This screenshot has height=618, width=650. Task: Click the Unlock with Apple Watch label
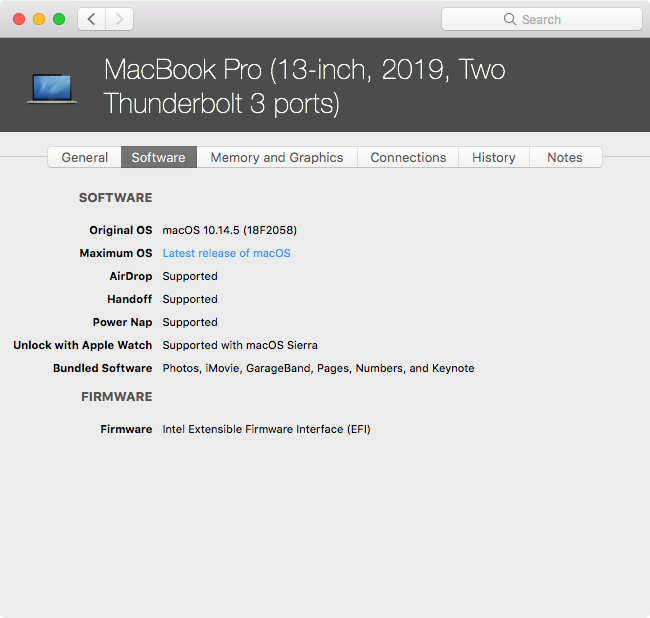click(82, 345)
